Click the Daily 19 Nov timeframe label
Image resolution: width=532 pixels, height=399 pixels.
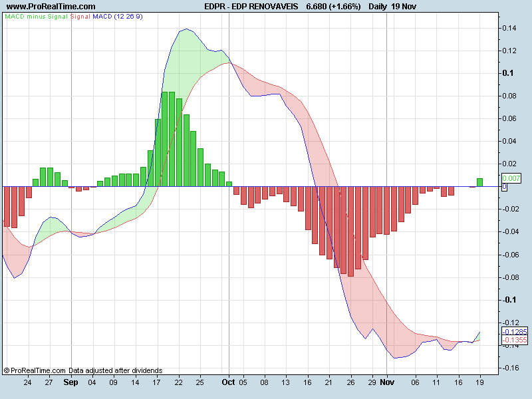(x=392, y=7)
